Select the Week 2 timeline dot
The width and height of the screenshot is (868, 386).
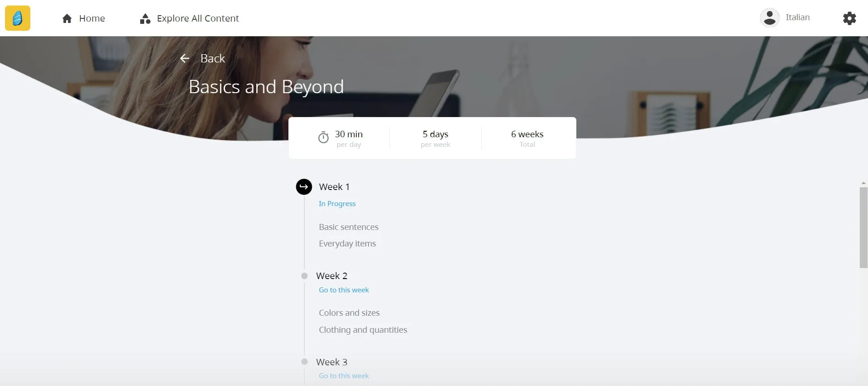tap(304, 276)
